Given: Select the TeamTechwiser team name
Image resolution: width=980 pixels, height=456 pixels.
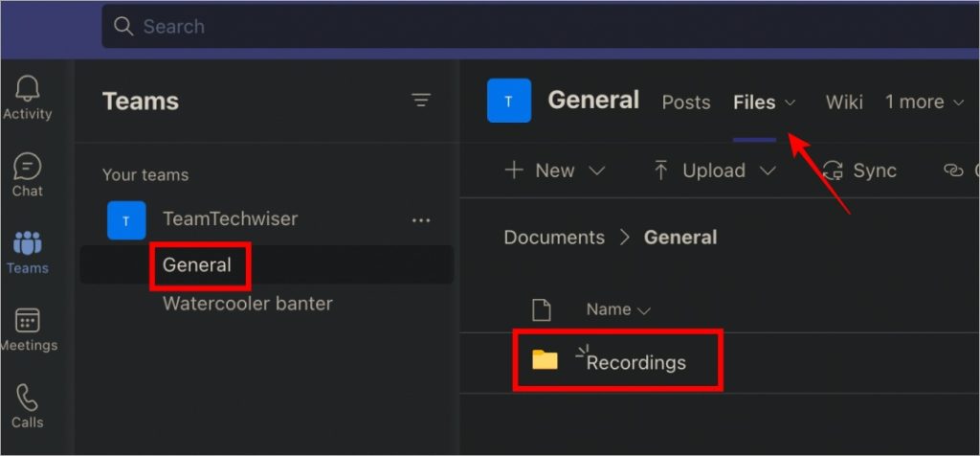Looking at the screenshot, I should click(x=230, y=219).
